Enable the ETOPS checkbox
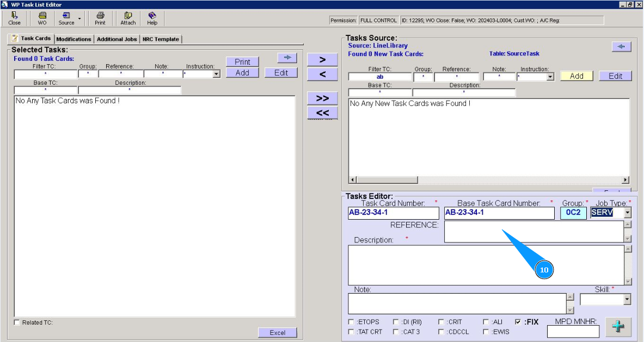Screen dimensions: 644x342 coord(351,322)
